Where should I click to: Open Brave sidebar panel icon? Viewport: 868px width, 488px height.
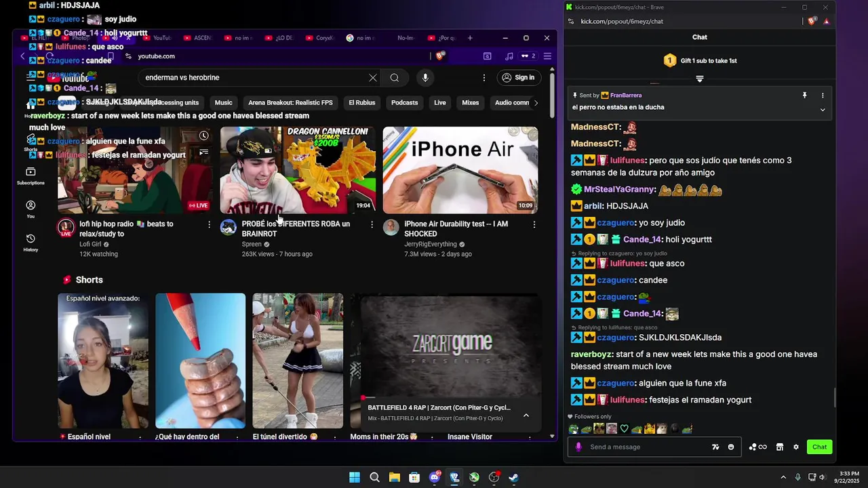click(x=487, y=56)
